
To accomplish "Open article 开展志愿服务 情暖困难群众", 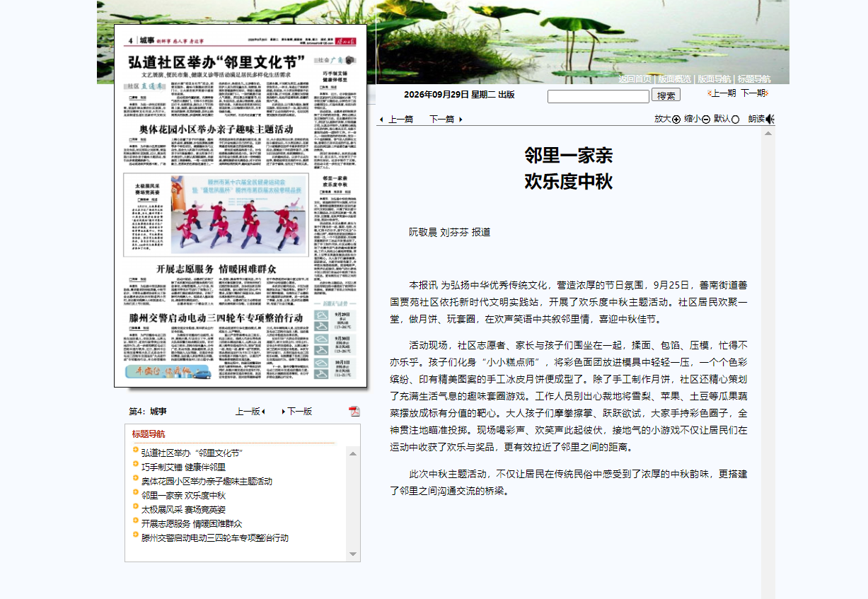I will pyautogui.click(x=192, y=523).
